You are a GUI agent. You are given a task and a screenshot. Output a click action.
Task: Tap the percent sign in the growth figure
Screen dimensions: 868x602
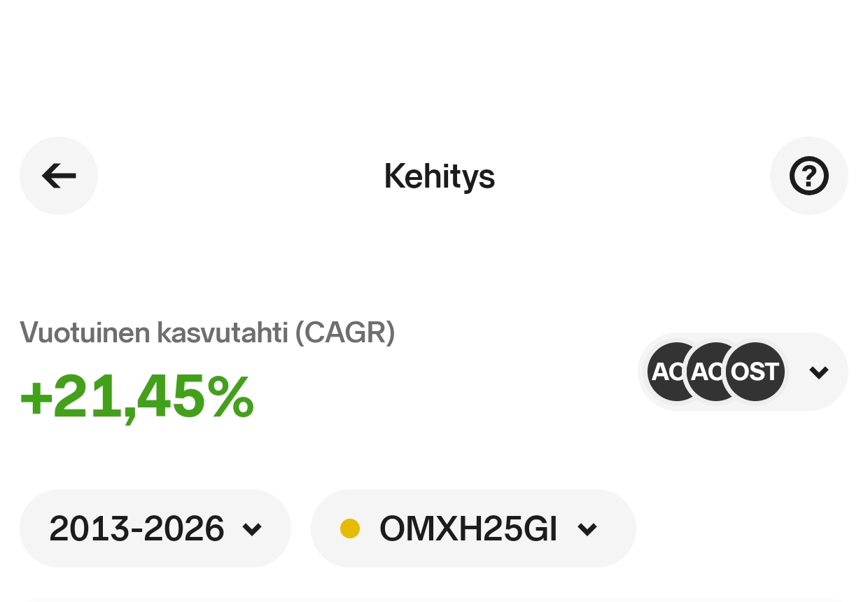click(x=230, y=397)
